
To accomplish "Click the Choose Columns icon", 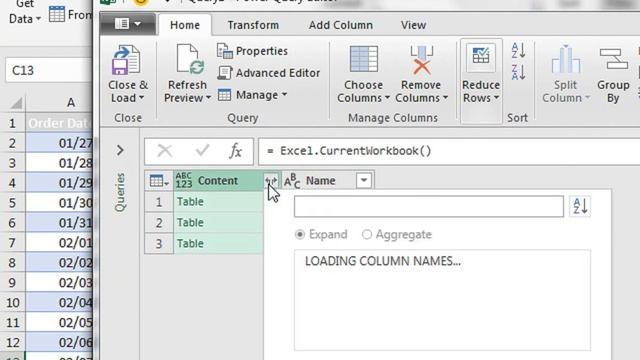I will click(x=363, y=60).
